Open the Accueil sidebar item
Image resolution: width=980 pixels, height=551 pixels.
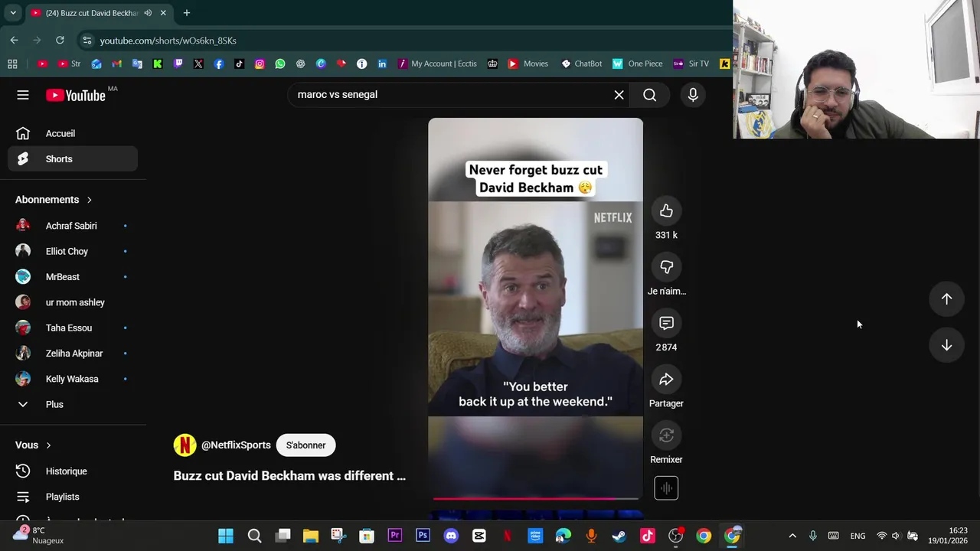[x=73, y=133]
